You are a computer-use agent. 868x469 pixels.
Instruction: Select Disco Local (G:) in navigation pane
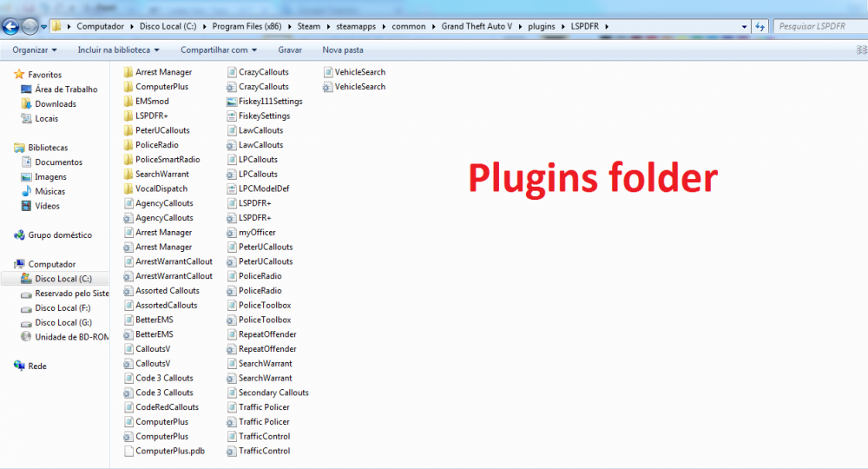[63, 322]
